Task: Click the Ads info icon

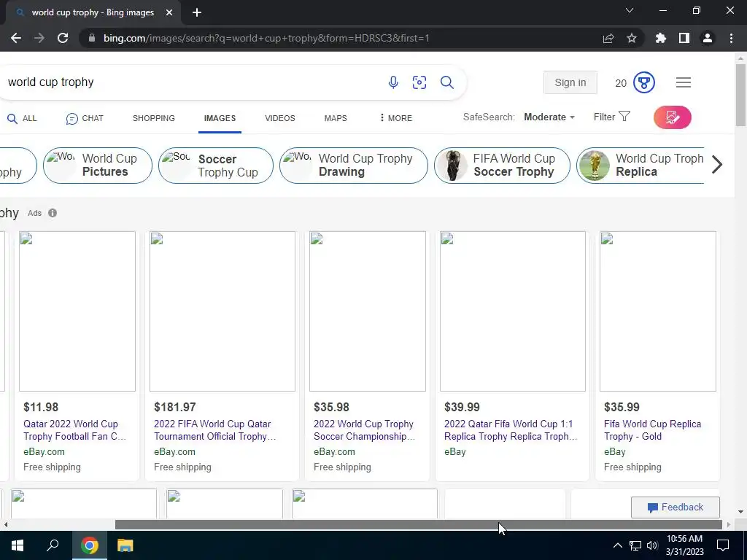Action: coord(53,213)
